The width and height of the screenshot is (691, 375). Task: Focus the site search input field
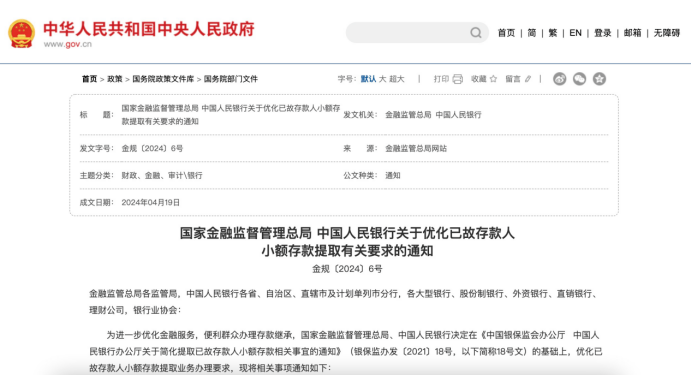coord(417,33)
